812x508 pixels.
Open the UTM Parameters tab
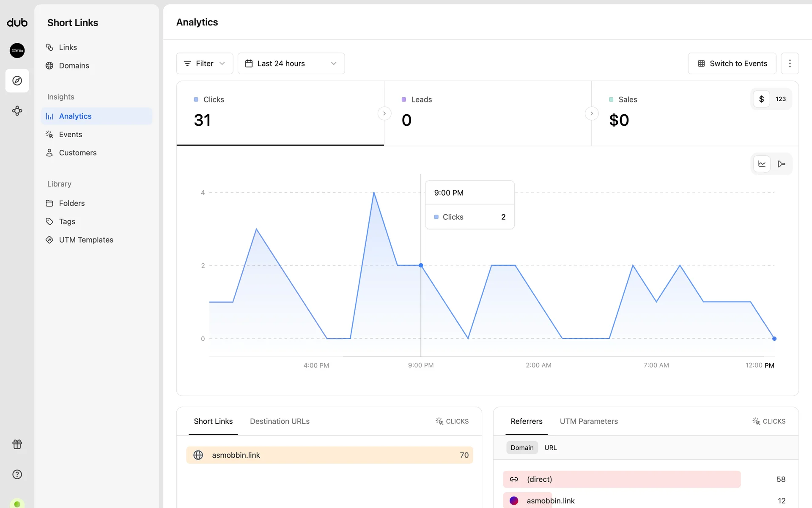[x=588, y=421]
